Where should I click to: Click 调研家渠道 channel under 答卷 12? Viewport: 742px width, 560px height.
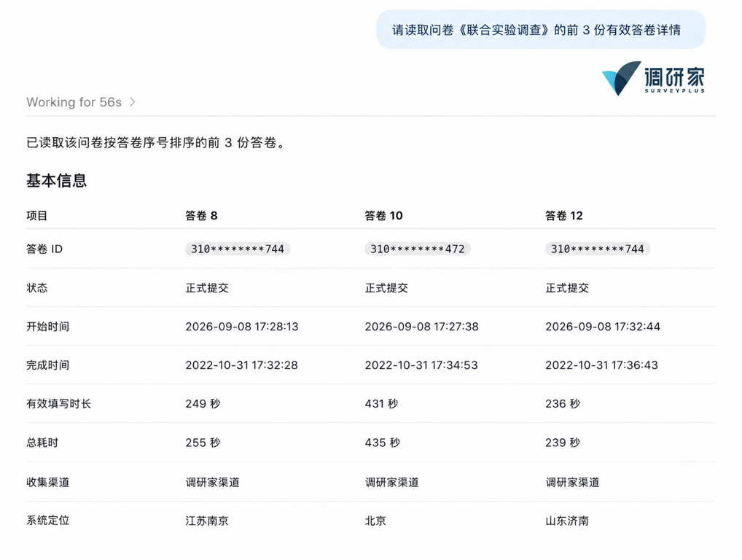573,482
